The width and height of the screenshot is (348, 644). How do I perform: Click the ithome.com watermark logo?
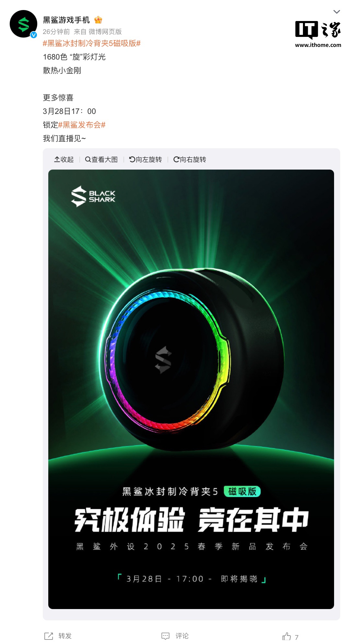318,34
